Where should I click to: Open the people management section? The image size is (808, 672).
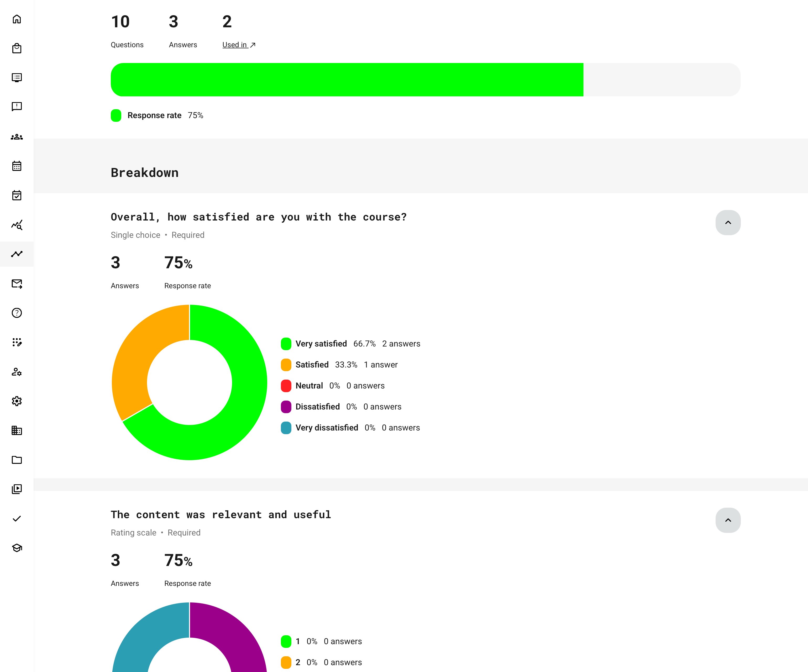pyautogui.click(x=17, y=136)
